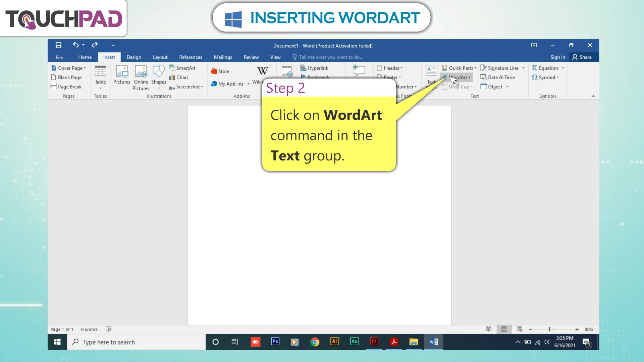Insert a Chart

tap(178, 77)
